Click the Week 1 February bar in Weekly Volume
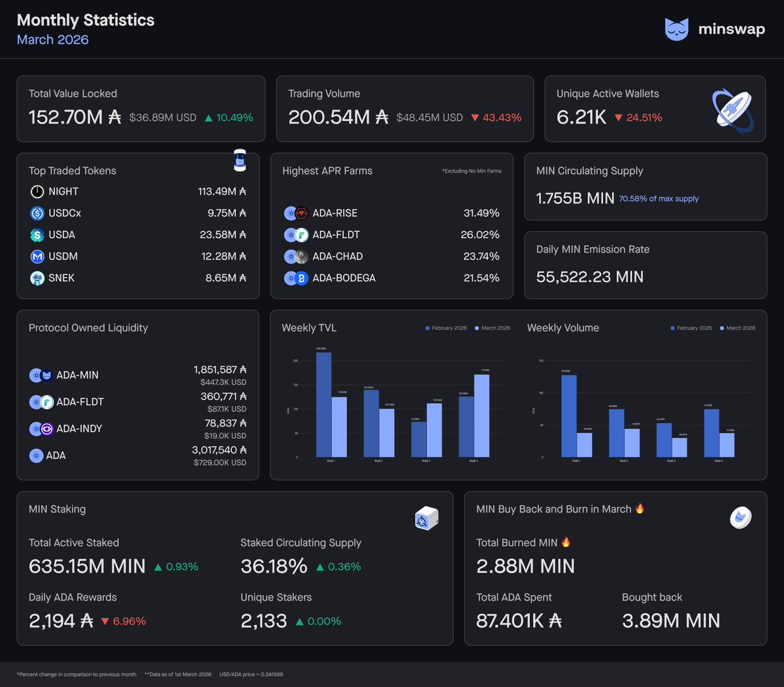This screenshot has height=687, width=784. [x=569, y=416]
